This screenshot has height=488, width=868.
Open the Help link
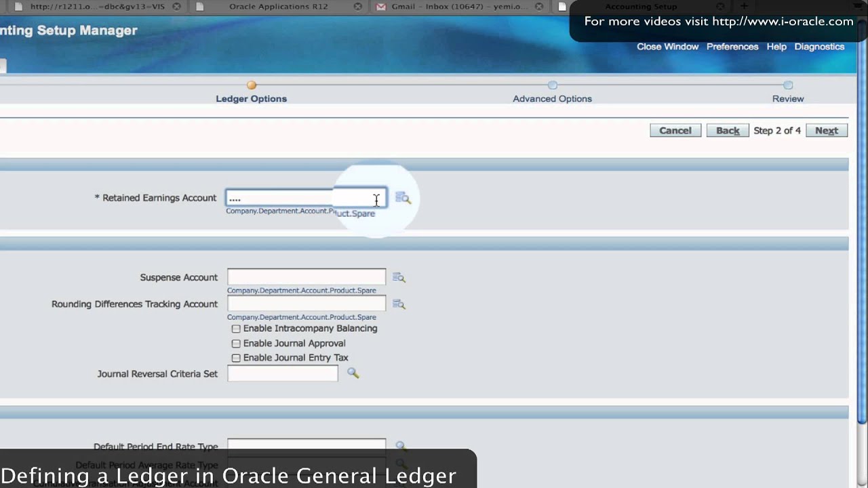coord(776,47)
